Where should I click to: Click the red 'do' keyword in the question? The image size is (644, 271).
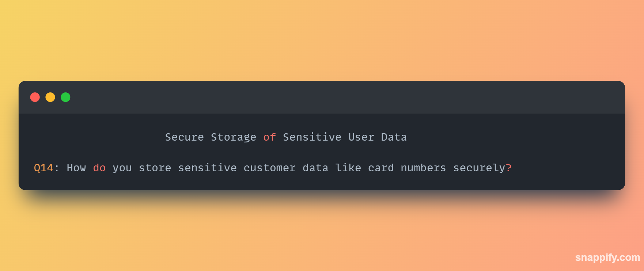(x=99, y=168)
